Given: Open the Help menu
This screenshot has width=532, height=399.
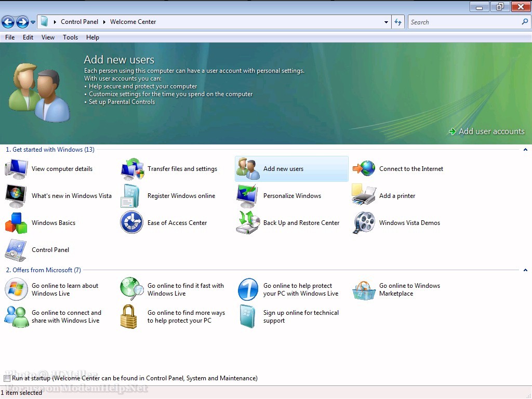Looking at the screenshot, I should point(92,37).
